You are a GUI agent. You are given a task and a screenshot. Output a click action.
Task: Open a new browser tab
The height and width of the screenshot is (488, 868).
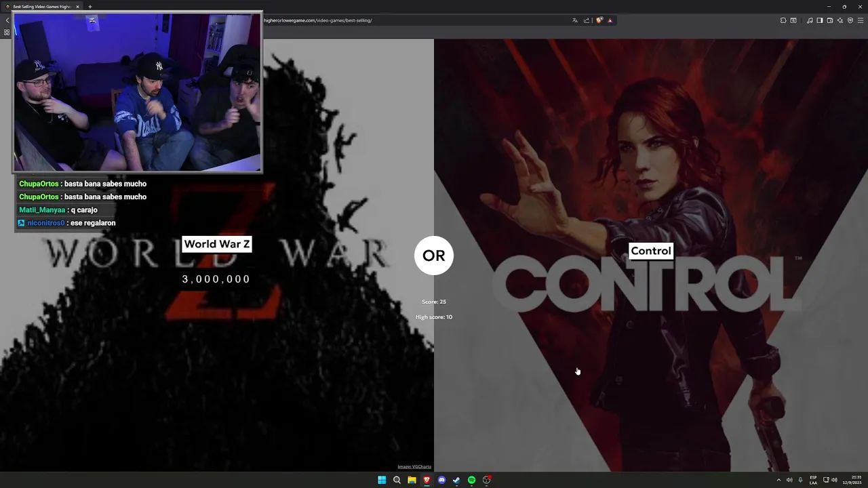click(90, 7)
